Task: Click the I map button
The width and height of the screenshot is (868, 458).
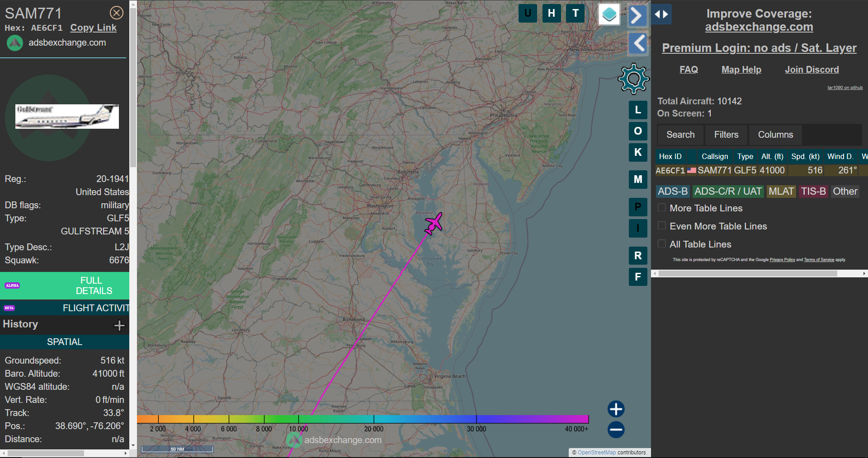Action: coord(638,228)
